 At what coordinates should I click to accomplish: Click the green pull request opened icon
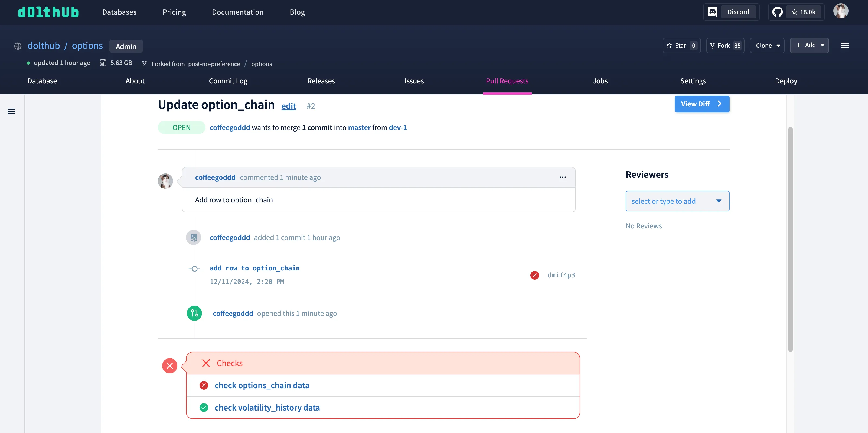(194, 313)
